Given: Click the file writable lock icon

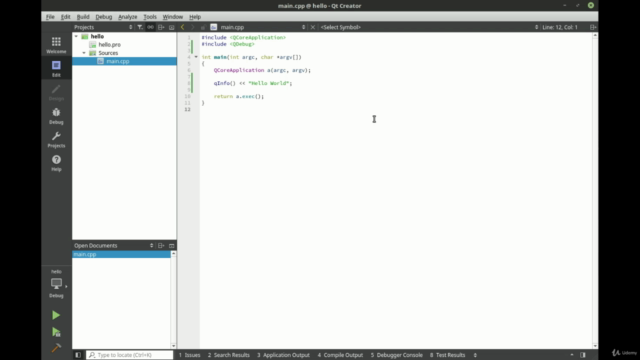Looking at the screenshot, I should tap(202, 27).
